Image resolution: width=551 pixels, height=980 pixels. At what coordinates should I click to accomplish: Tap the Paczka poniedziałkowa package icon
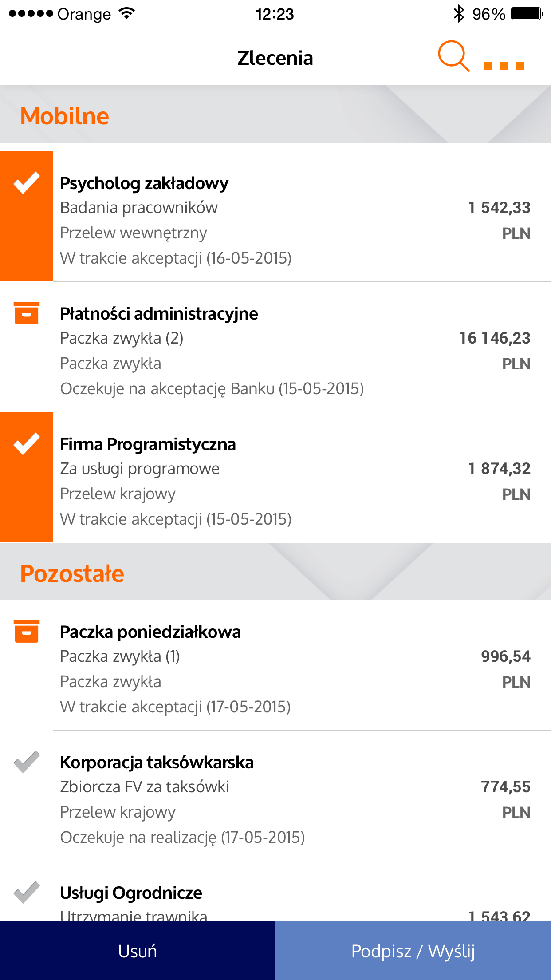27,632
